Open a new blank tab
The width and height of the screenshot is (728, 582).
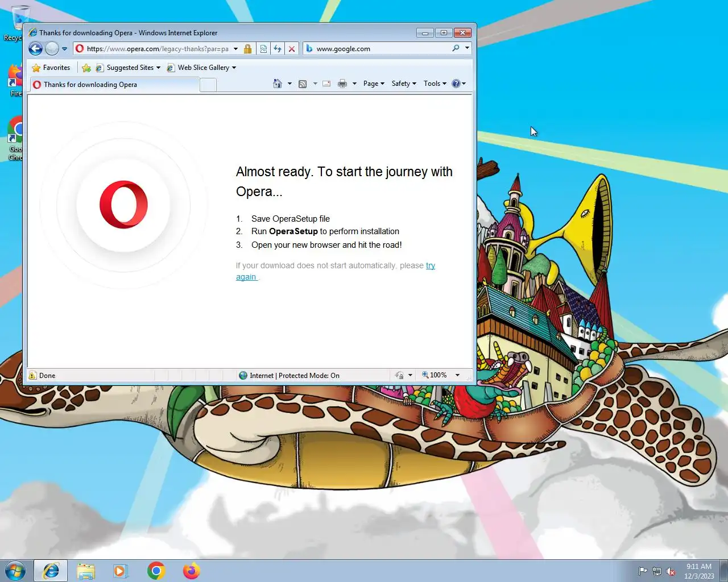[209, 85]
